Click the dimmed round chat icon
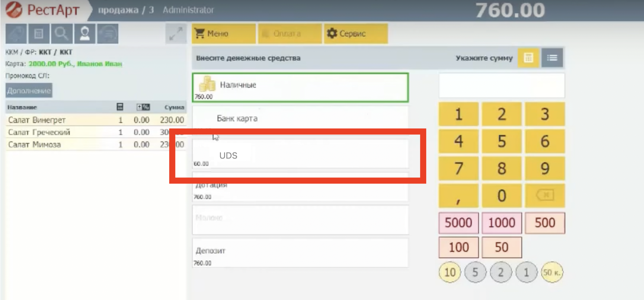644x300 pixels. 108,34
